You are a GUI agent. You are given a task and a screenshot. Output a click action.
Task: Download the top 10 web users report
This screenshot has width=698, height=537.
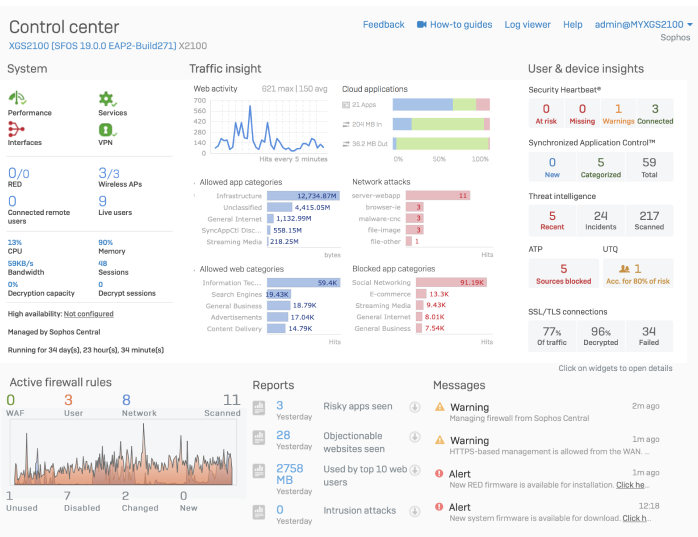[414, 470]
